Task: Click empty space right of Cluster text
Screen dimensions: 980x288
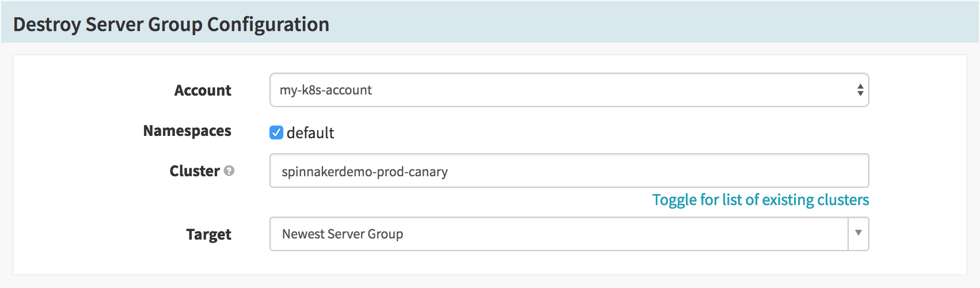Action: click(x=656, y=171)
